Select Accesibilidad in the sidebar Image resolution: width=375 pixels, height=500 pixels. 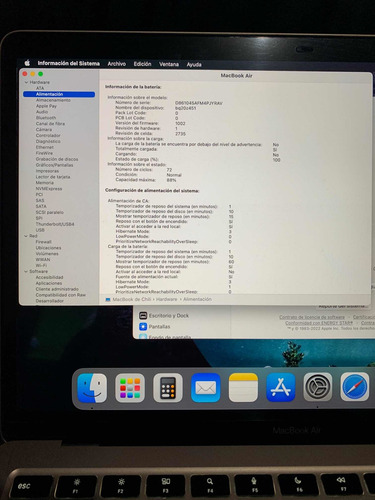[49, 277]
